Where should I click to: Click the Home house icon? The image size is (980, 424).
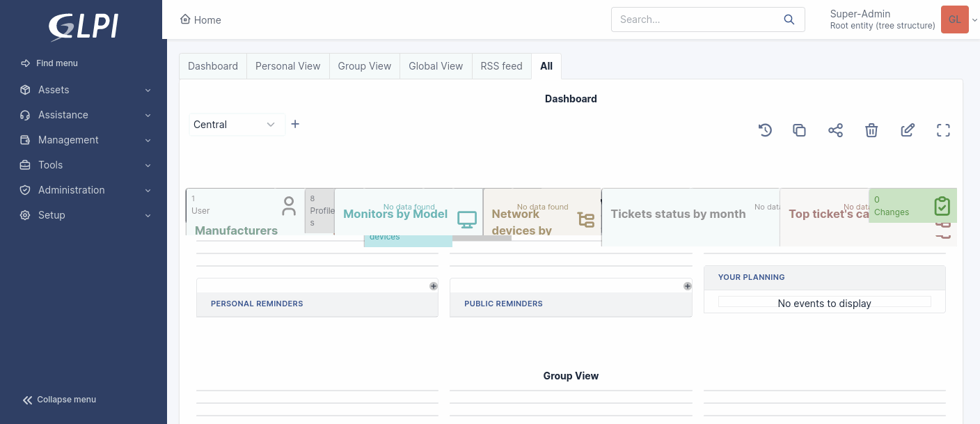click(x=185, y=19)
